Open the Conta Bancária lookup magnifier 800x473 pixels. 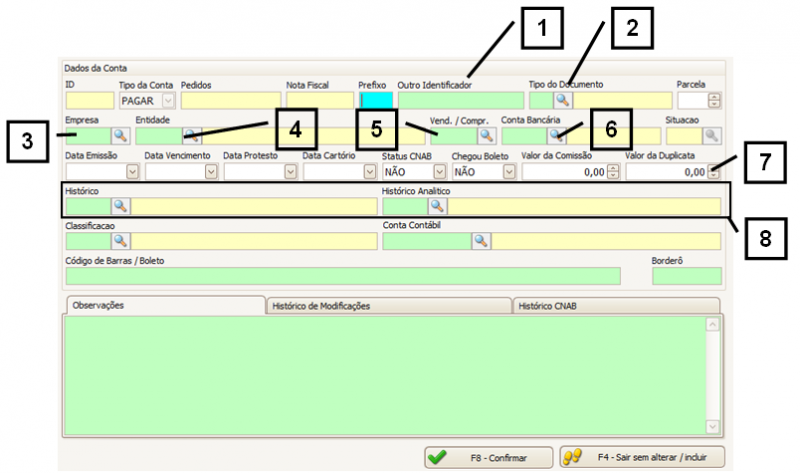(555, 136)
